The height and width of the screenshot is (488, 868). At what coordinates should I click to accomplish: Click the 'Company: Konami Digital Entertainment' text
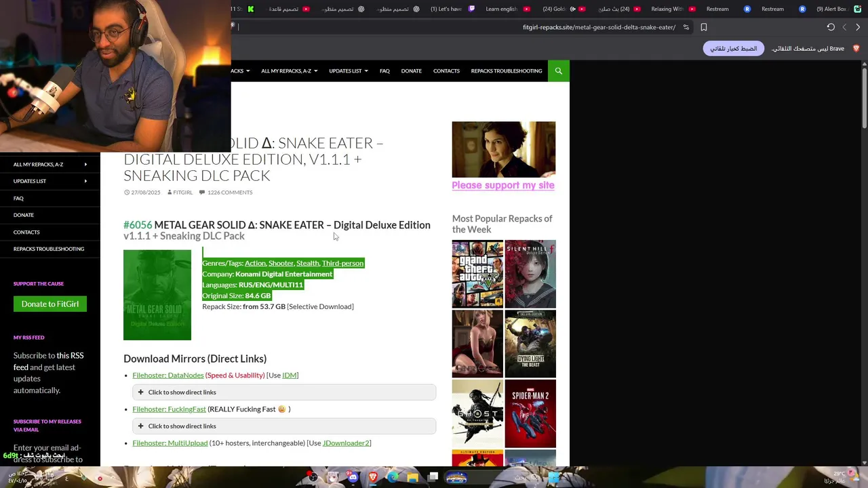(x=267, y=274)
